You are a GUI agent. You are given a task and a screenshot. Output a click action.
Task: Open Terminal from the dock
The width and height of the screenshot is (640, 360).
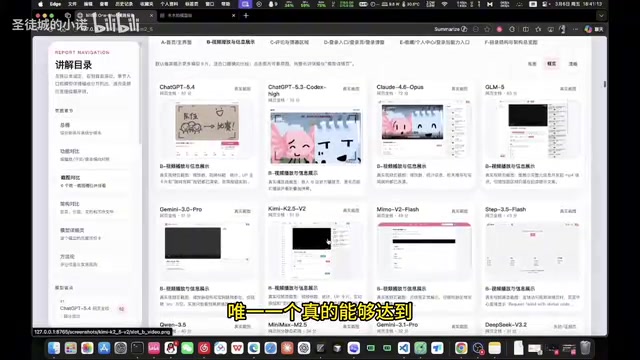point(137,348)
